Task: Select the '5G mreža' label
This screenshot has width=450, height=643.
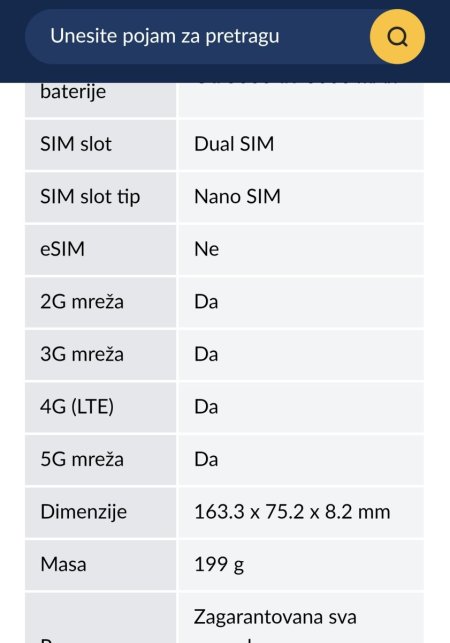Action: click(x=82, y=459)
